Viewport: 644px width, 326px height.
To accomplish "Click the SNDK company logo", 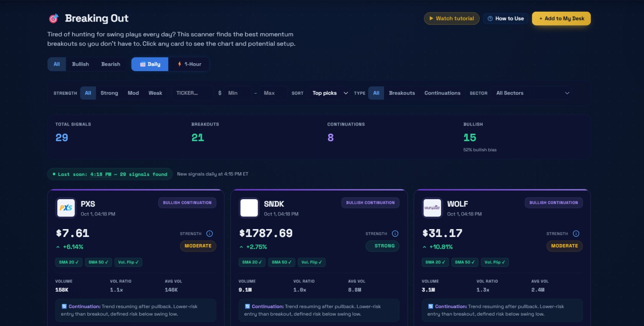I will tap(249, 207).
